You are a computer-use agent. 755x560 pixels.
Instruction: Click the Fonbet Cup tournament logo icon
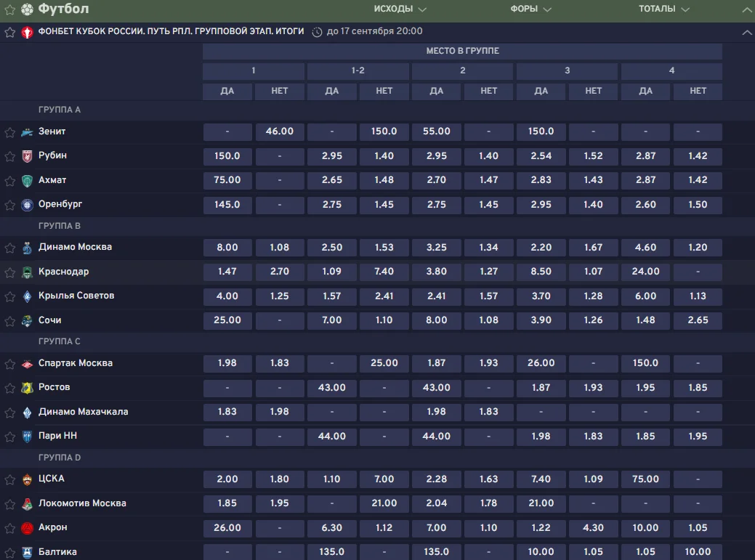pyautogui.click(x=28, y=32)
